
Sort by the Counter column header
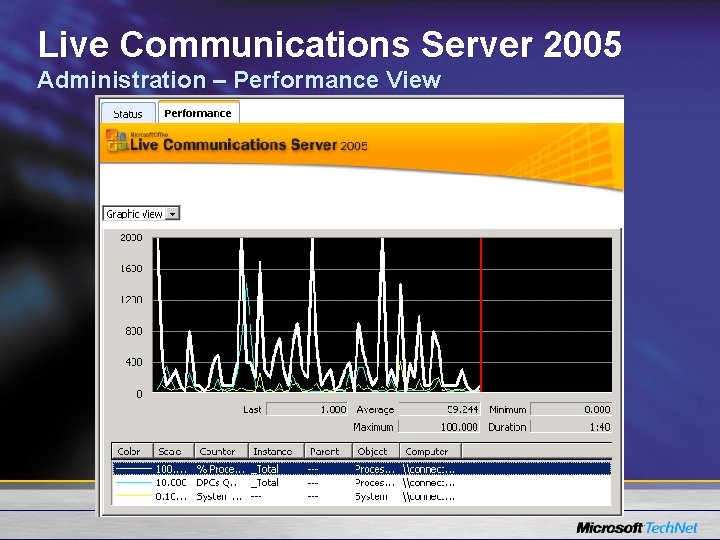(x=221, y=451)
